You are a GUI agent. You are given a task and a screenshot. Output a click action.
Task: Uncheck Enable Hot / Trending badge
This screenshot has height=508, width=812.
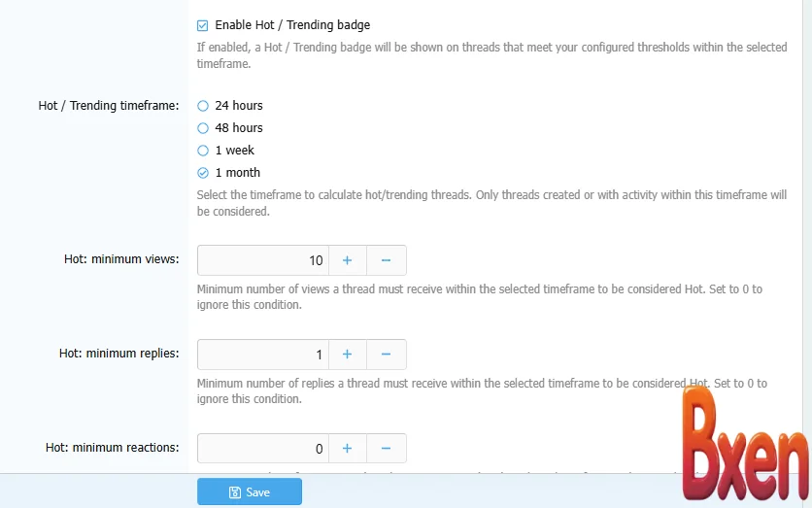tap(203, 25)
